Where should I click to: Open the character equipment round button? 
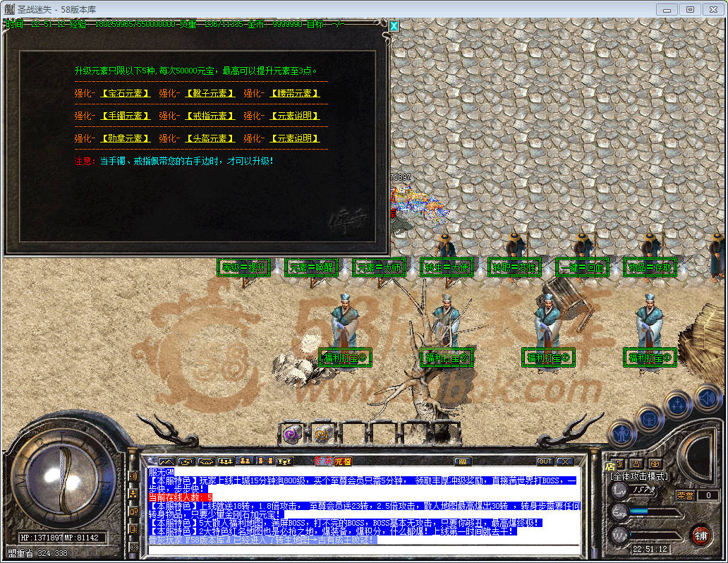tap(622, 435)
